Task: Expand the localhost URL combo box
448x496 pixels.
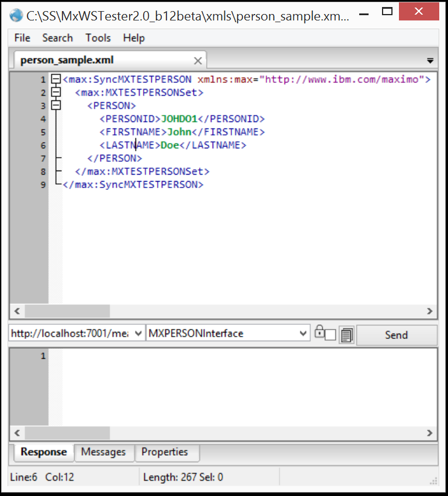Action: pos(138,334)
